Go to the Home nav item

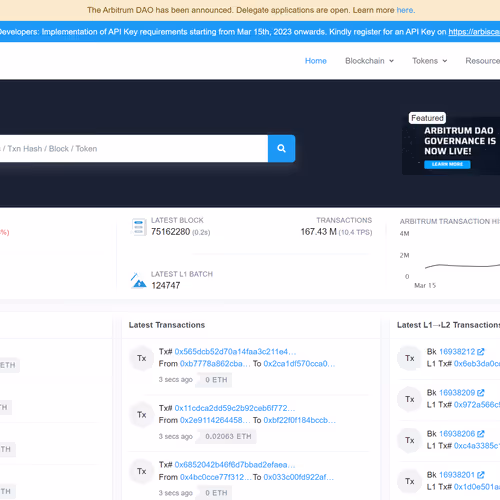pyautogui.click(x=316, y=61)
